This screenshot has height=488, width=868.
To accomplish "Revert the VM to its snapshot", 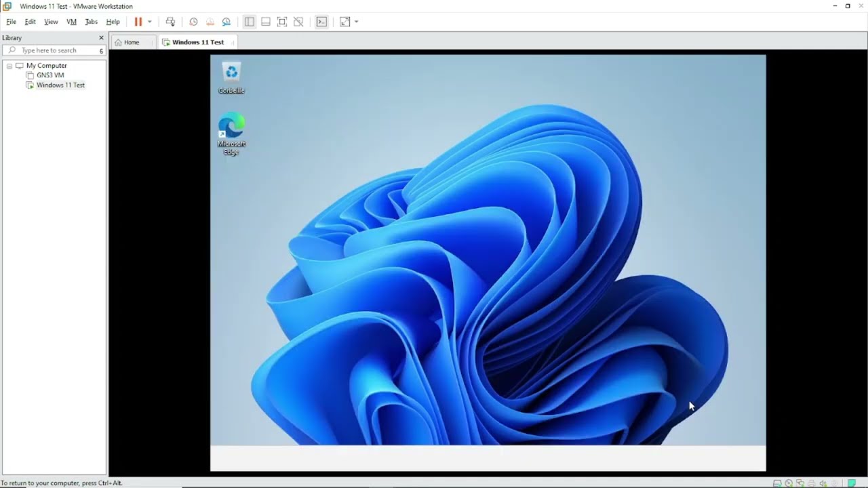I will tap(210, 22).
